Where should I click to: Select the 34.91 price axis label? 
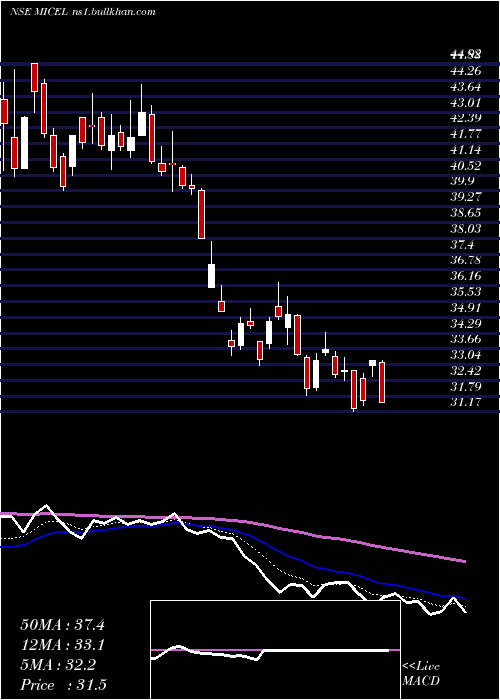(x=466, y=308)
